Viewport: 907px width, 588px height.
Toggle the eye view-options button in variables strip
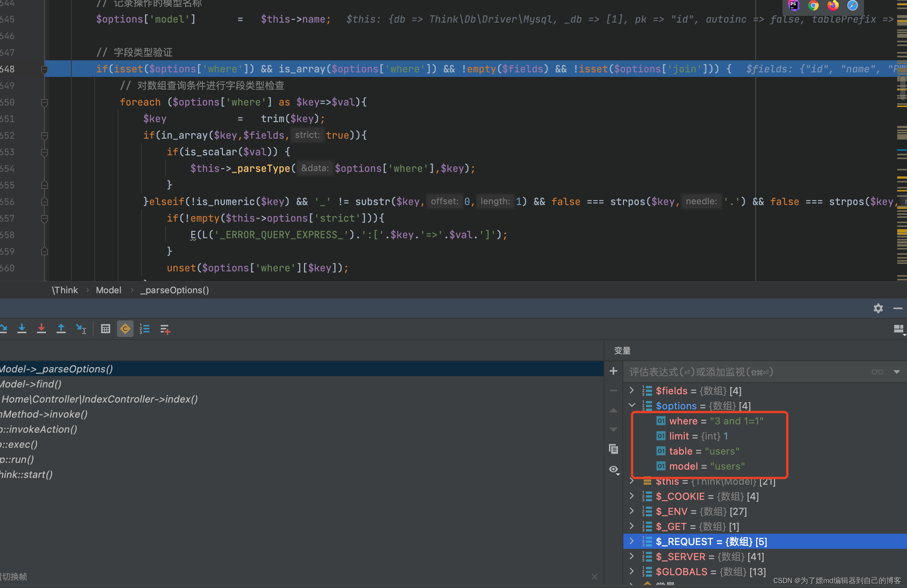[613, 470]
